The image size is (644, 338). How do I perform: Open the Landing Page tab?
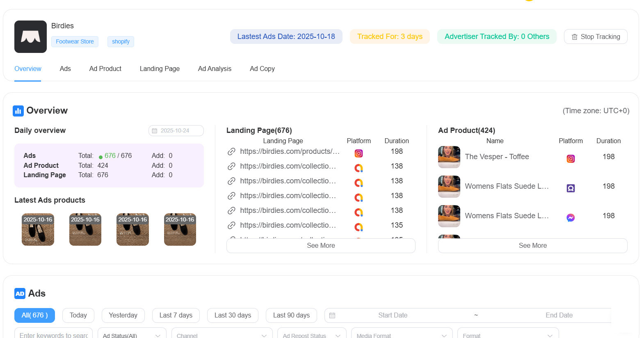(160, 69)
